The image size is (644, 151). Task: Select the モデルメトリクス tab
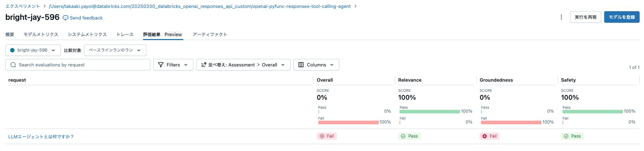41,35
